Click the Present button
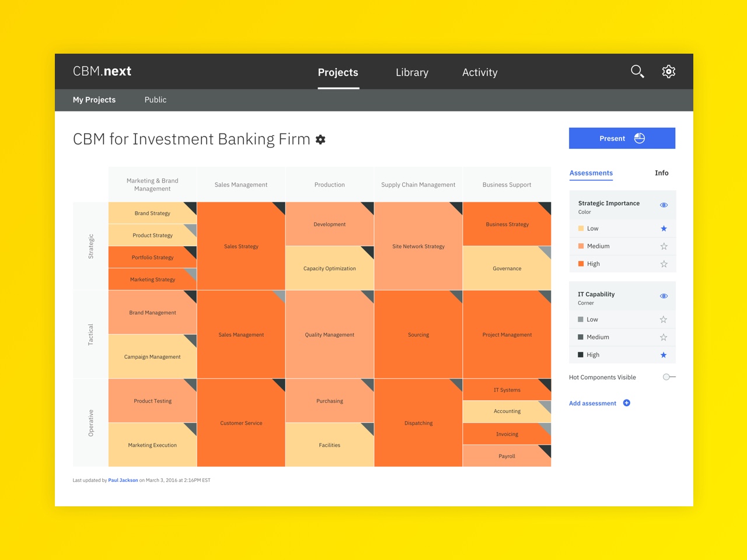This screenshot has width=747, height=560. (x=622, y=138)
